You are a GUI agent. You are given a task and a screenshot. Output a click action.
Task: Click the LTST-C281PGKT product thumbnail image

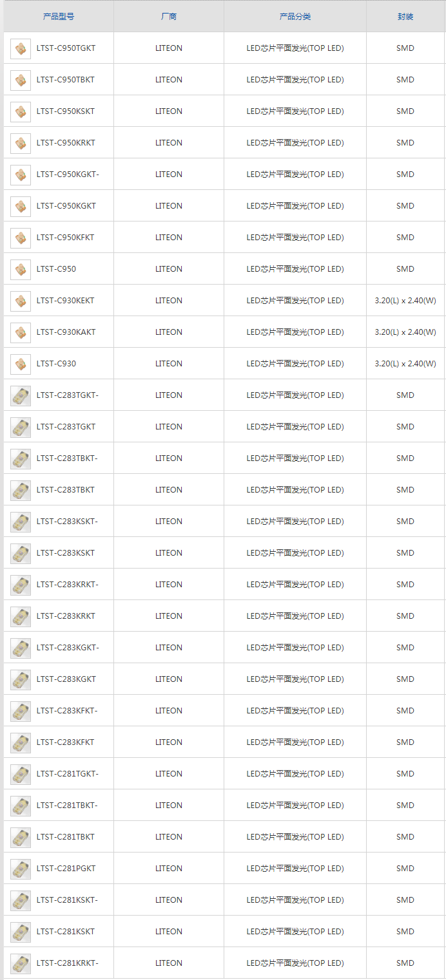point(20,868)
